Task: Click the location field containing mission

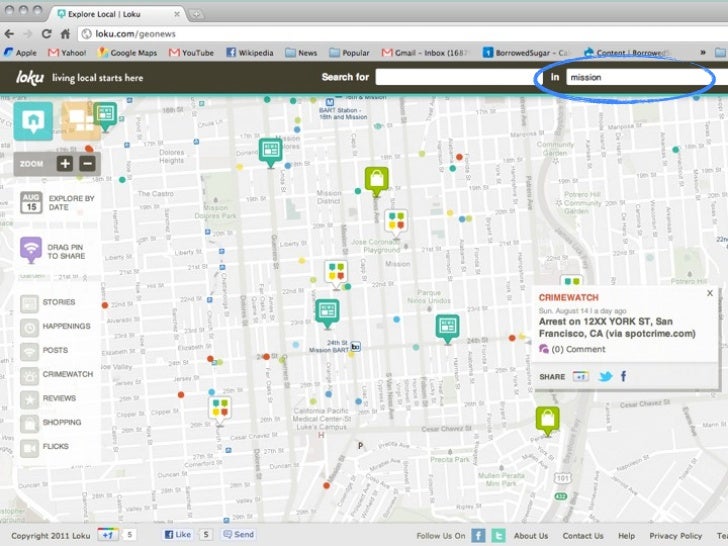Action: 637,77
